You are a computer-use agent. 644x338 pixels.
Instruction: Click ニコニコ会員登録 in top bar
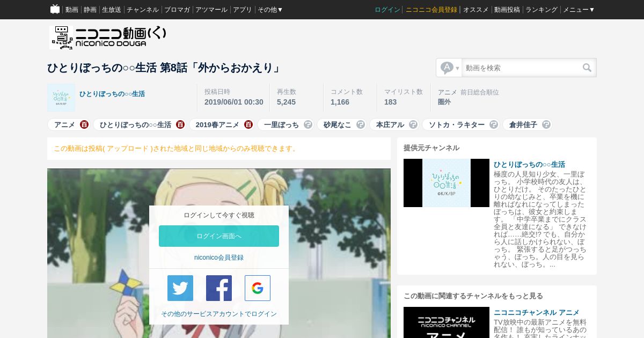click(431, 10)
